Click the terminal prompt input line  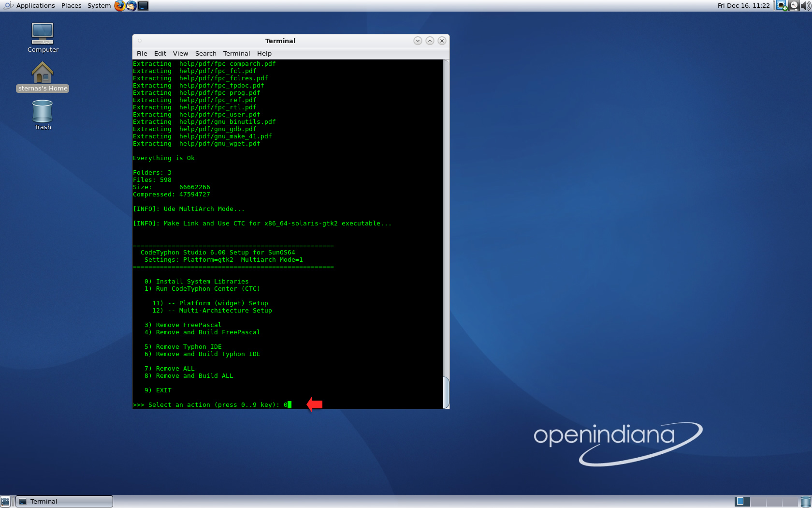click(212, 405)
